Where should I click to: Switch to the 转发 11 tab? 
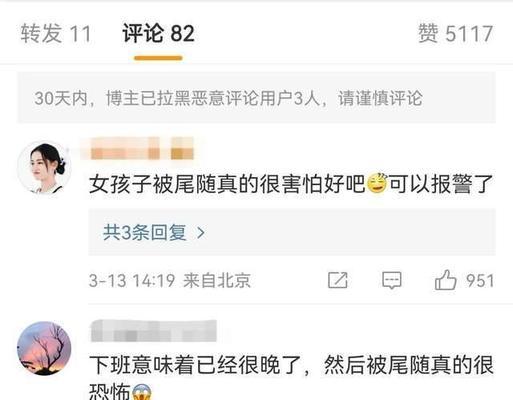click(56, 34)
